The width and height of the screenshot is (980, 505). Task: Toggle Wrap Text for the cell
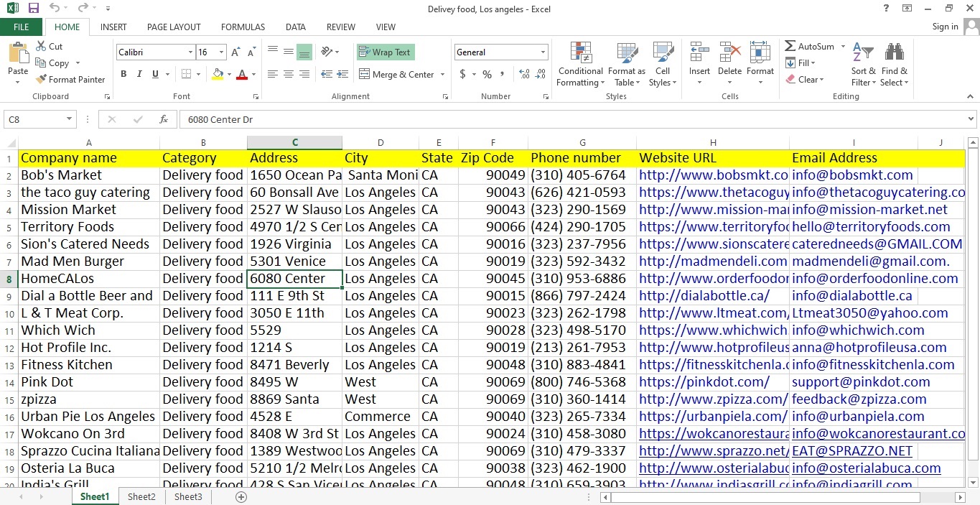[385, 52]
